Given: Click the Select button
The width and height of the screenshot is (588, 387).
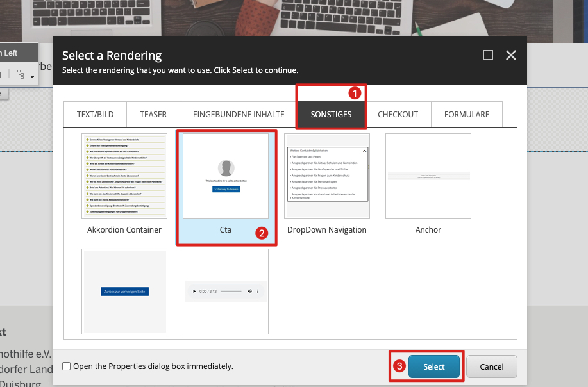Looking at the screenshot, I should 433,366.
